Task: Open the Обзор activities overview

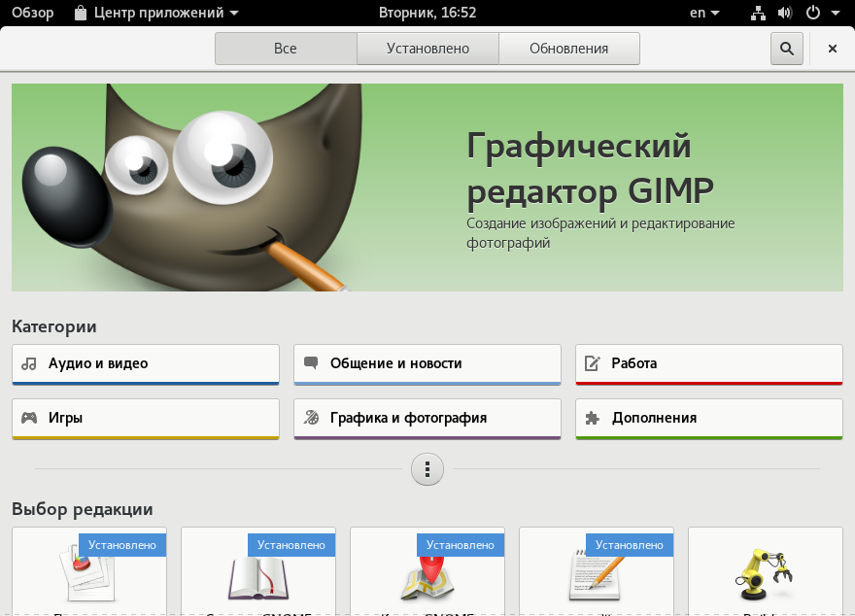Action: [x=33, y=13]
